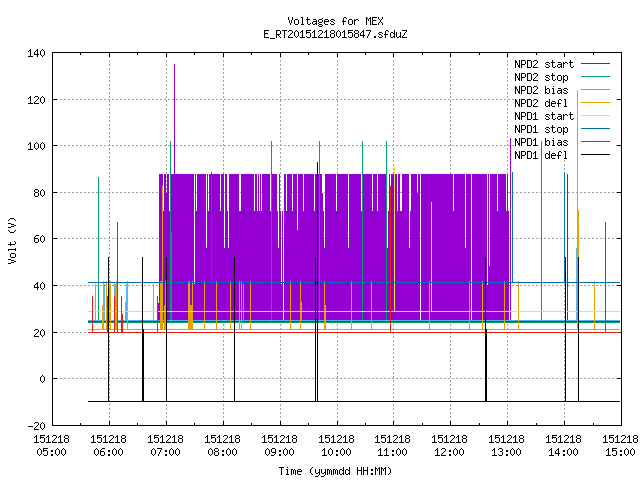The image size is (640, 480).
Task: Click the 0 y-axis tick label
Action: [42, 379]
